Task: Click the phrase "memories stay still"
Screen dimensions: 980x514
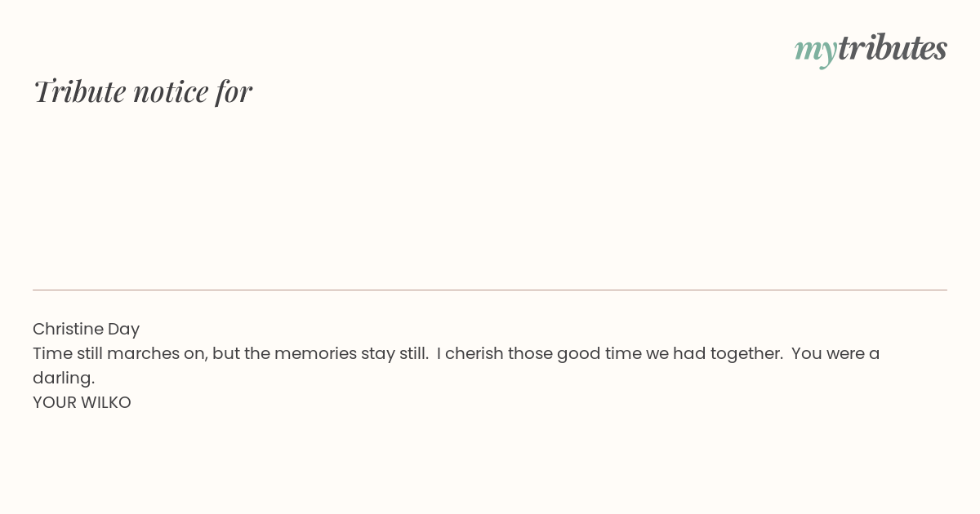Action: pos(351,354)
